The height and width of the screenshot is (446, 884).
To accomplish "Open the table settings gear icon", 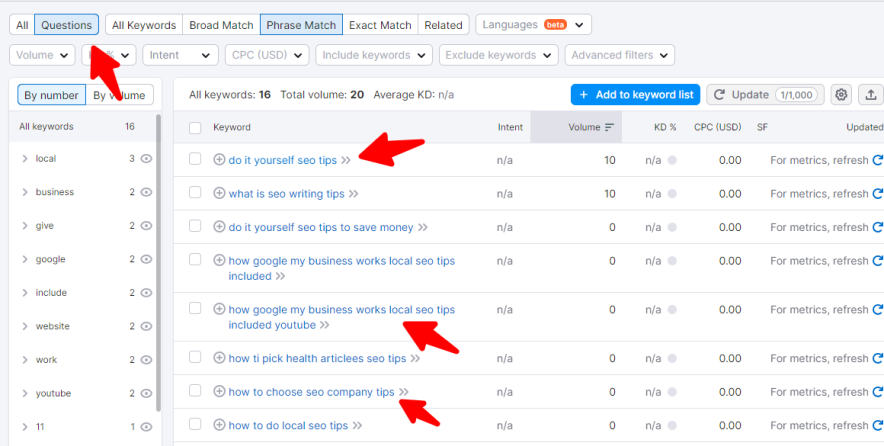I will pos(841,95).
